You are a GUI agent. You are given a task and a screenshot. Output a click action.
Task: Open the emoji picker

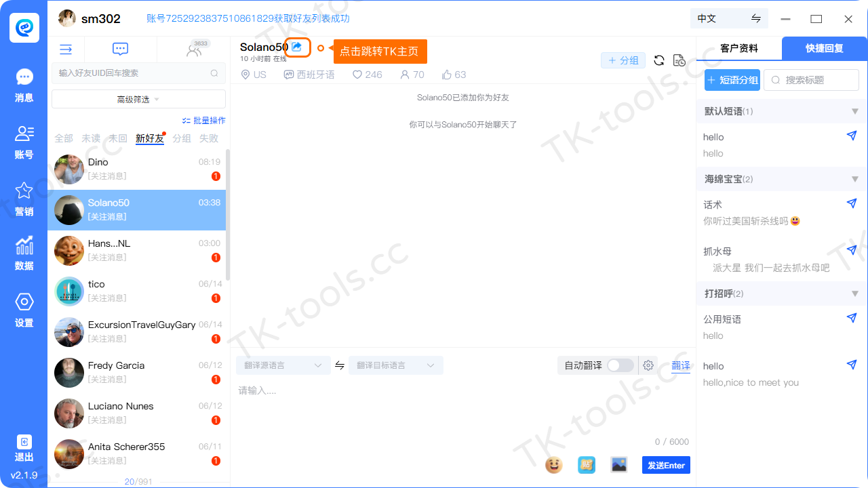click(x=554, y=465)
